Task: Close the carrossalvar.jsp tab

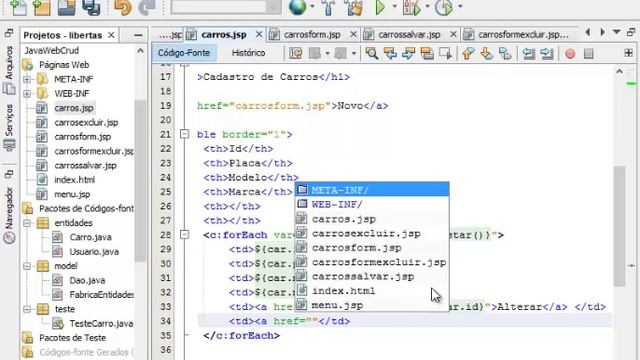Action: point(453,35)
